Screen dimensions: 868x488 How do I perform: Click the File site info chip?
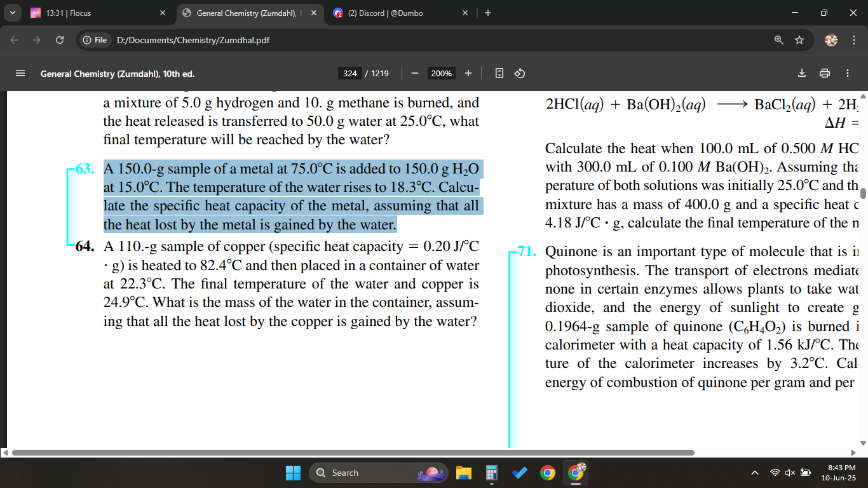coord(94,40)
